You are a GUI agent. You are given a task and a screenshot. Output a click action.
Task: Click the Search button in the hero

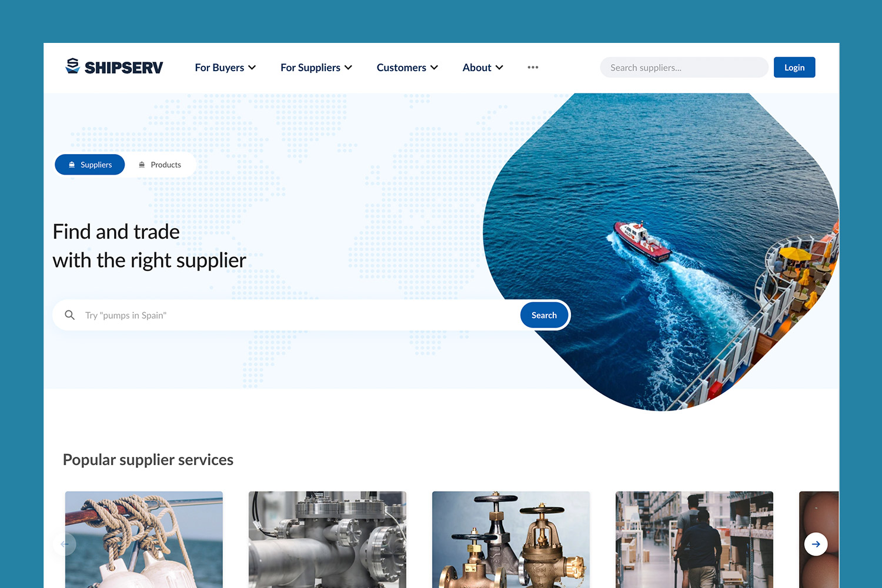tap(543, 315)
